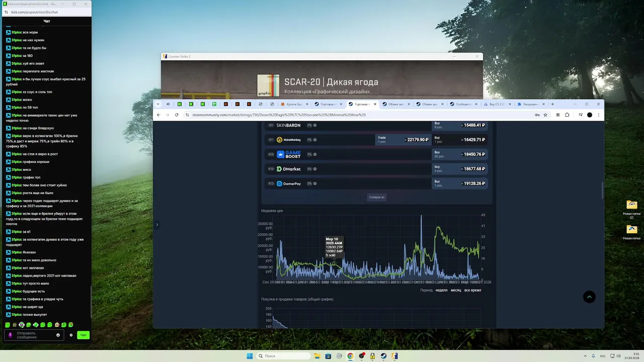Reload the Steam market page

tap(177, 115)
